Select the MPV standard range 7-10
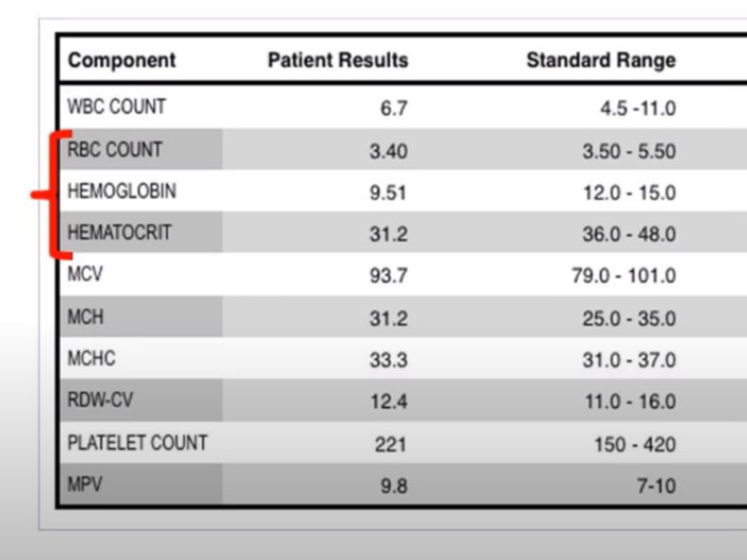 click(x=656, y=486)
